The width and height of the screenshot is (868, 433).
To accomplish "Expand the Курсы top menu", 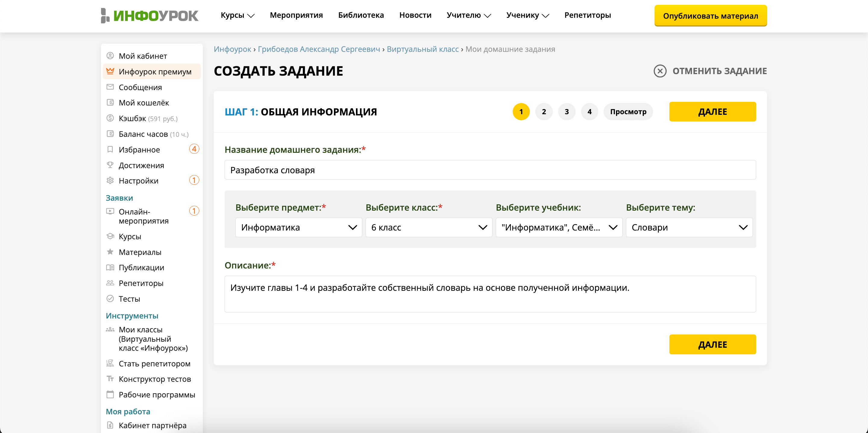I will (237, 15).
